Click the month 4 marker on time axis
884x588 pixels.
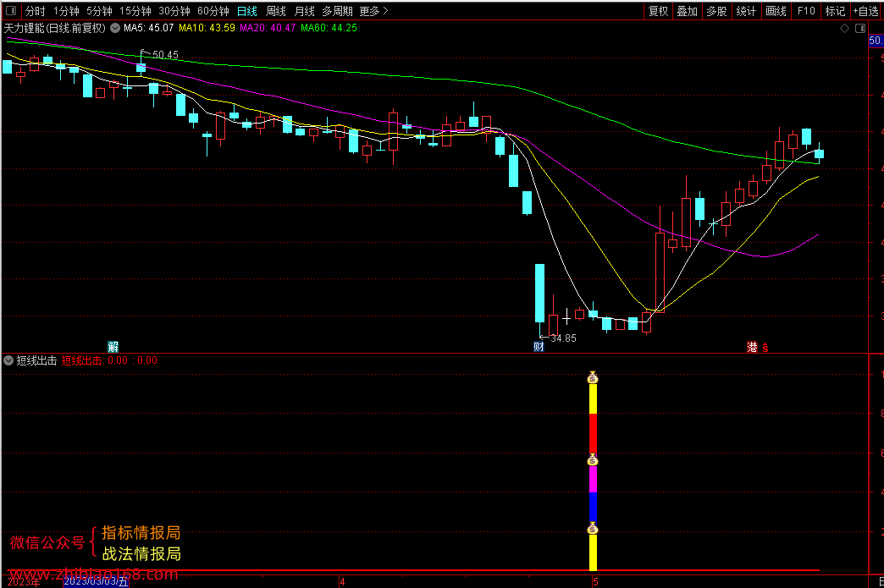click(x=342, y=582)
